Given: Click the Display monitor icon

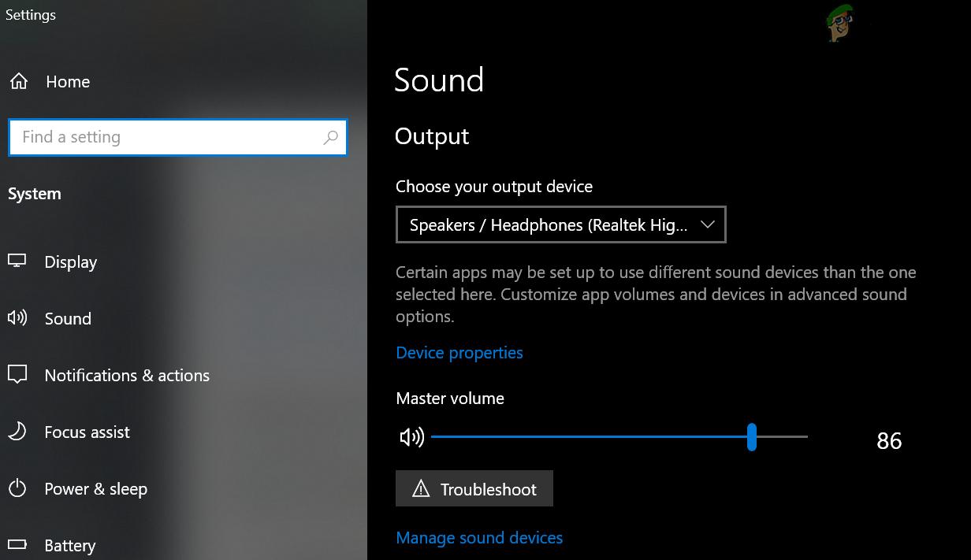Looking at the screenshot, I should [x=17, y=261].
